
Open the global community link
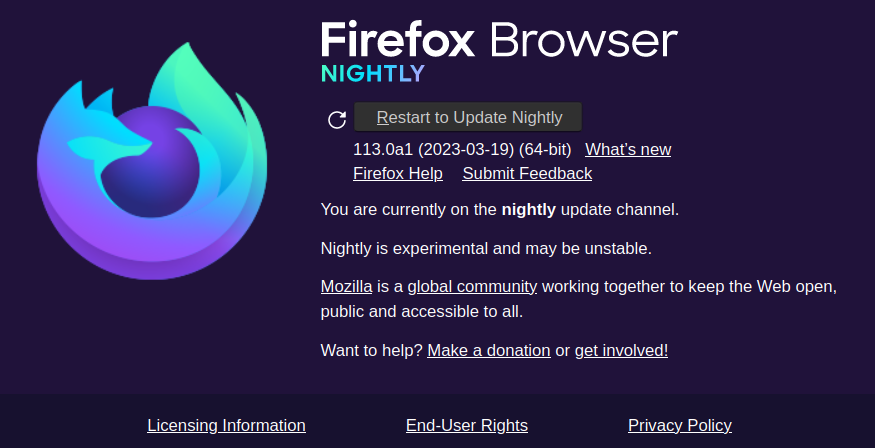tap(472, 286)
